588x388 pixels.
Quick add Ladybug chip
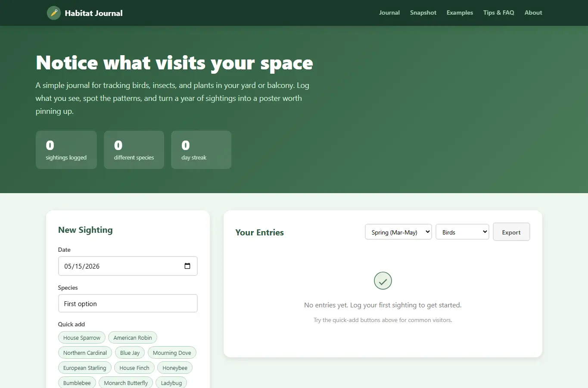pyautogui.click(x=171, y=383)
